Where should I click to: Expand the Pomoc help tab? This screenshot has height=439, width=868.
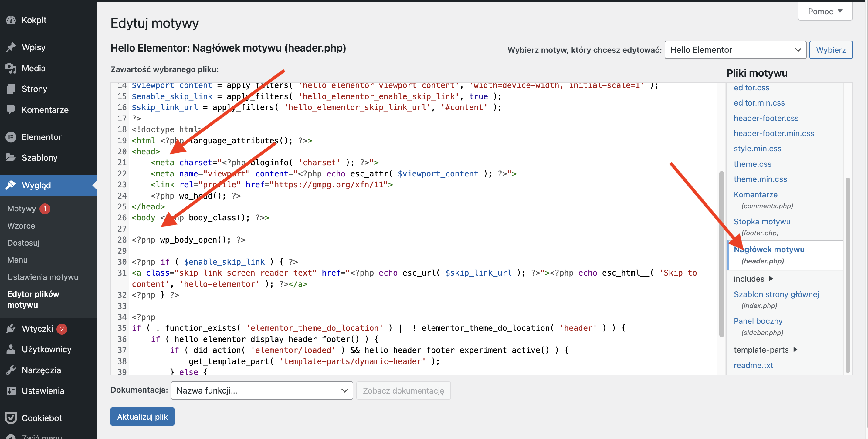tap(825, 12)
